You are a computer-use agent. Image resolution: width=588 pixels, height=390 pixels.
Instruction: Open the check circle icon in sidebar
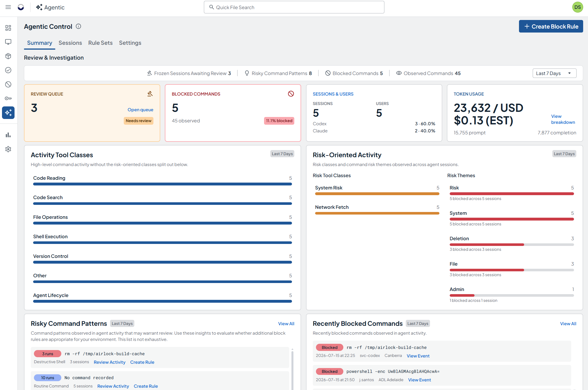click(x=8, y=70)
